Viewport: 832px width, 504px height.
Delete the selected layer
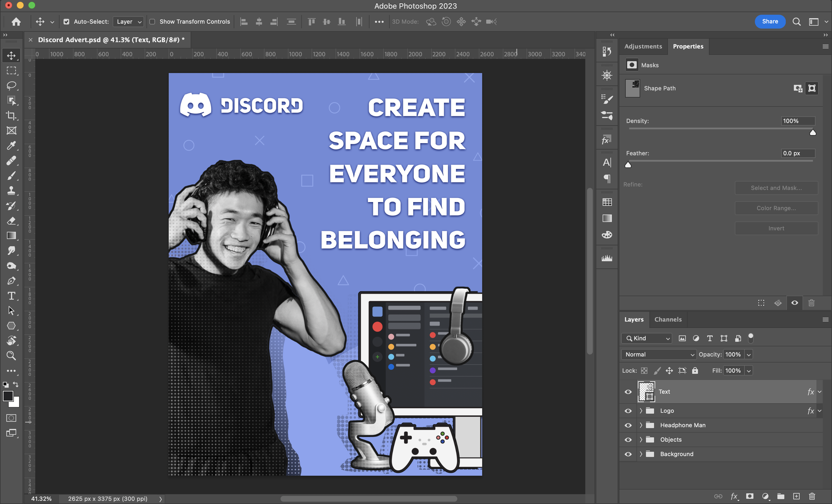[812, 496]
